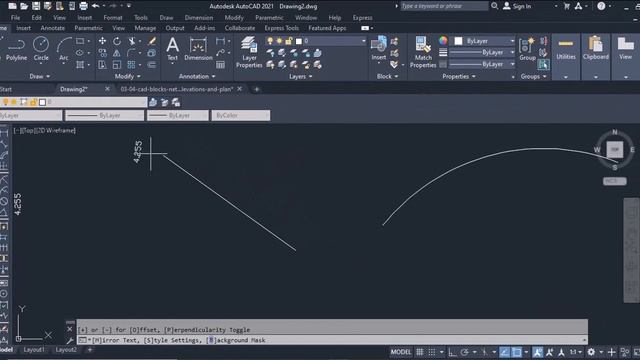The height and width of the screenshot is (360, 640).
Task: Open the workspace switching gear icon
Action: [591, 352]
